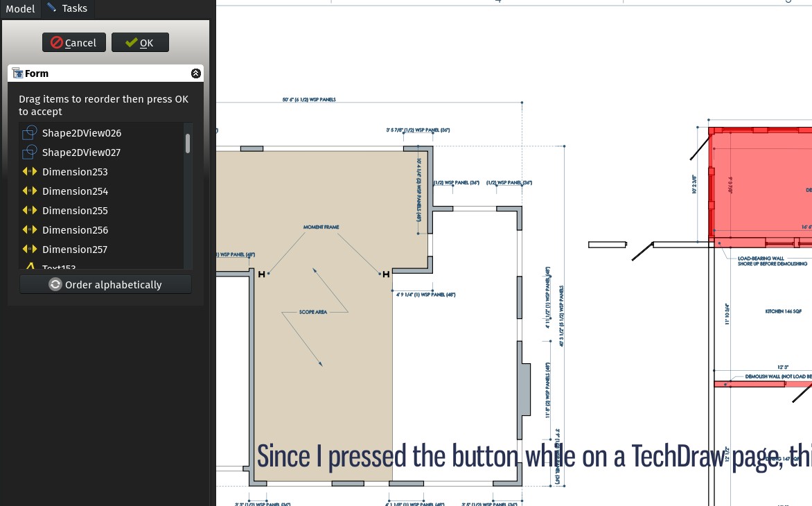Image resolution: width=812 pixels, height=506 pixels.
Task: Click the Order alphabetically button
Action: (x=105, y=284)
